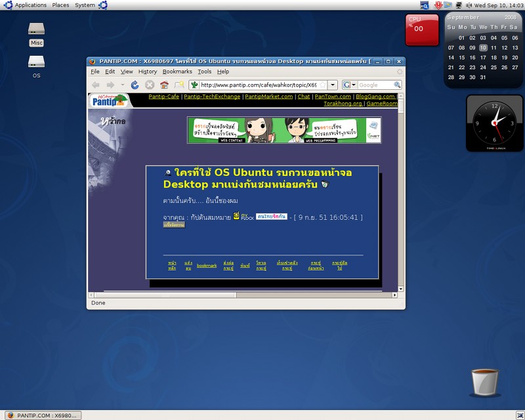Image resolution: width=525 pixels, height=420 pixels.
Task: Click the cactus site icon in address bar
Action: [x=194, y=85]
